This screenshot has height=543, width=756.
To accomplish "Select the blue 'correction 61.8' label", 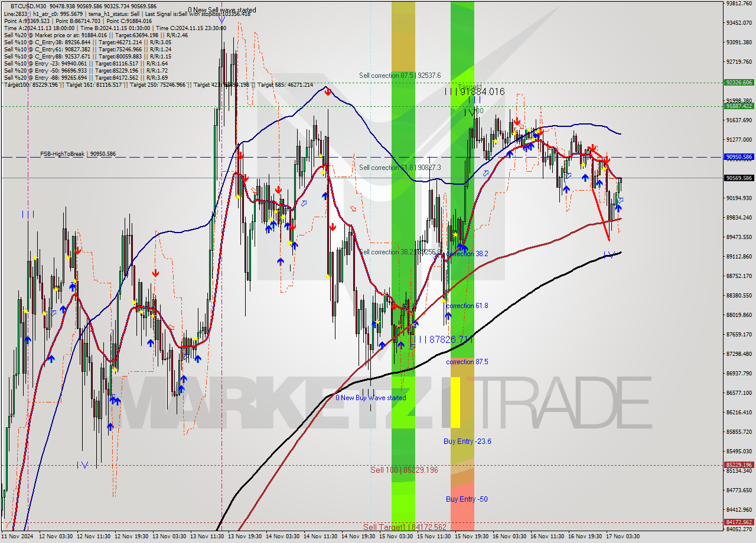I will 467,306.
